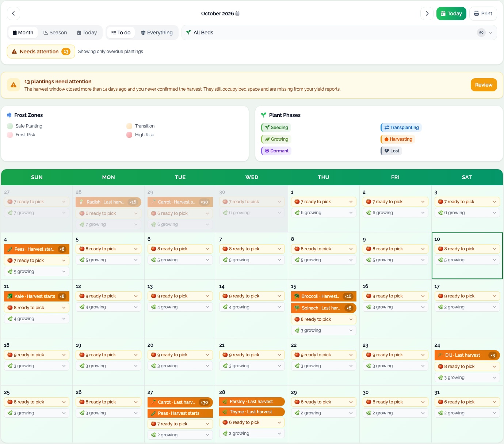Click the tomato icon on the 10th ready-to-pick row
504x444 pixels.
441,249
